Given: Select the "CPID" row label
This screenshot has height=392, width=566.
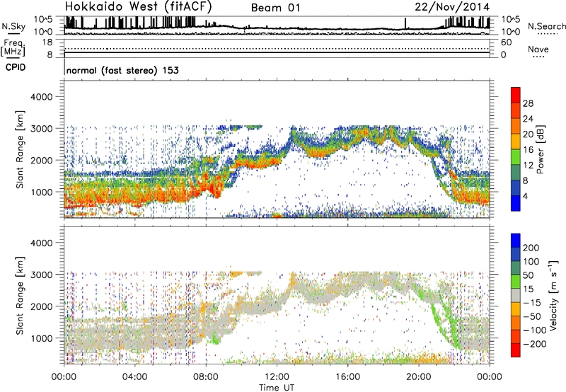Looking at the screenshot, I should coord(16,67).
